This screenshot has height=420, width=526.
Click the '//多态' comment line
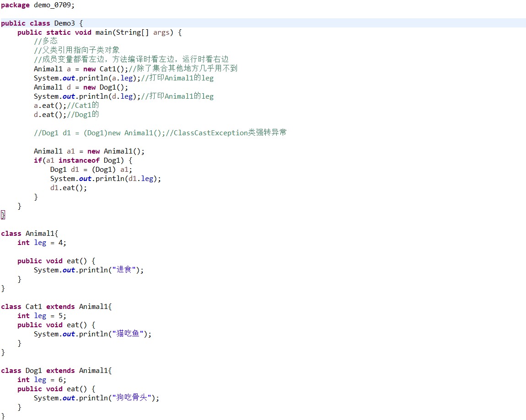pos(46,41)
